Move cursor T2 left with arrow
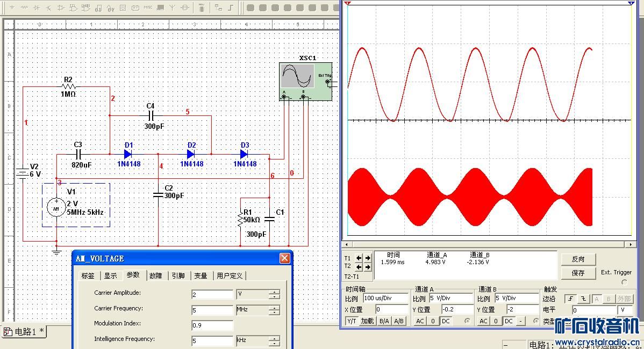Image resolution: width=644 pixels, height=349 pixels. (x=359, y=266)
